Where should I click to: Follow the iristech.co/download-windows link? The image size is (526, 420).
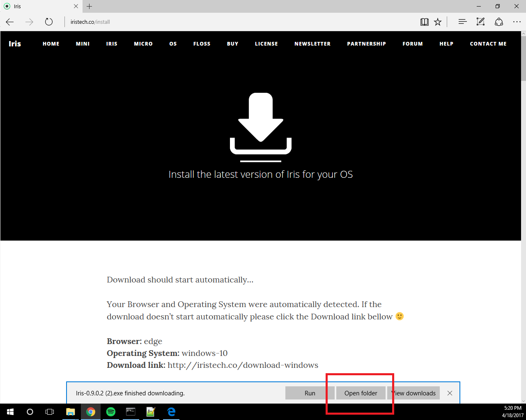(243, 365)
